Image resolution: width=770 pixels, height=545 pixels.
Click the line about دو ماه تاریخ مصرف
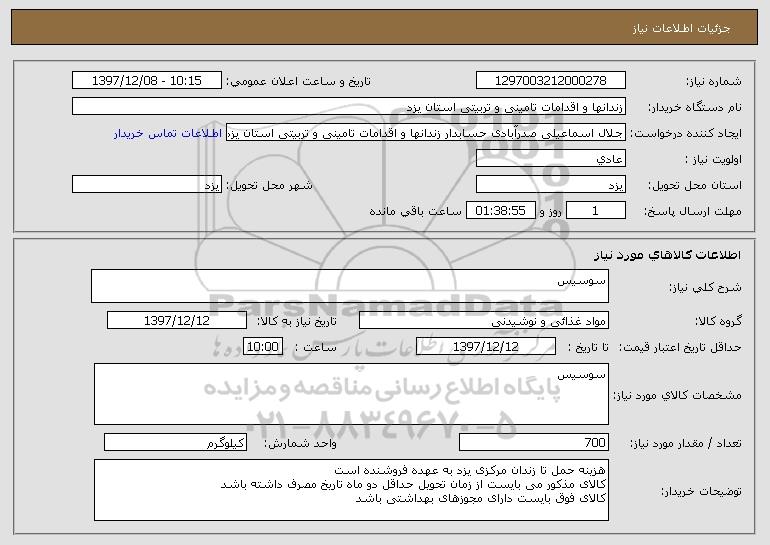click(413, 484)
